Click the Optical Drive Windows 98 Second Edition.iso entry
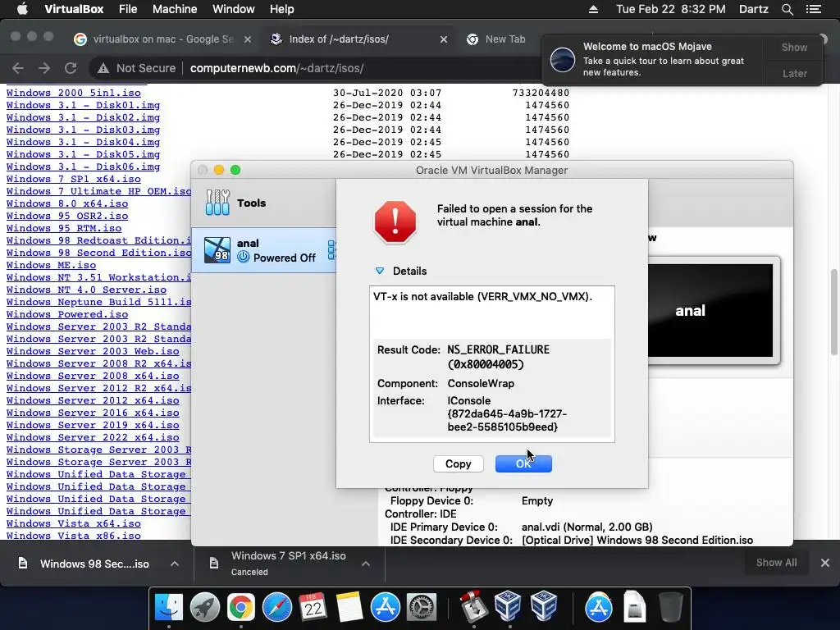This screenshot has width=840, height=630. 637,540
